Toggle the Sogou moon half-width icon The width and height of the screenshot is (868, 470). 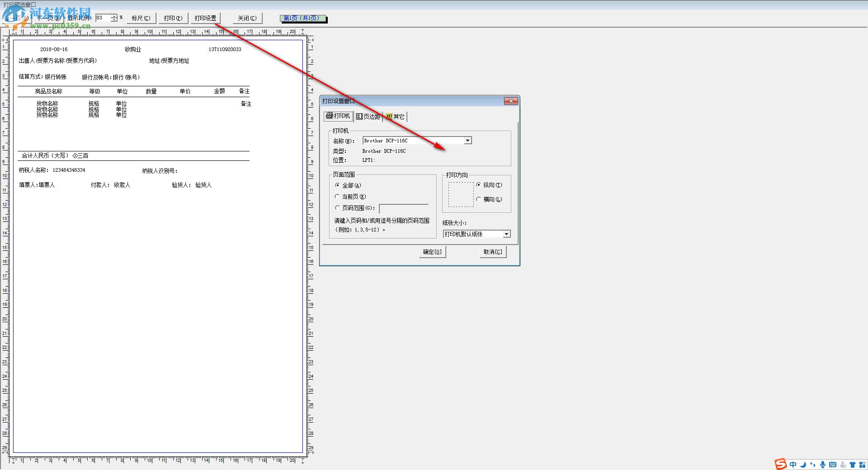pyautogui.click(x=803, y=465)
